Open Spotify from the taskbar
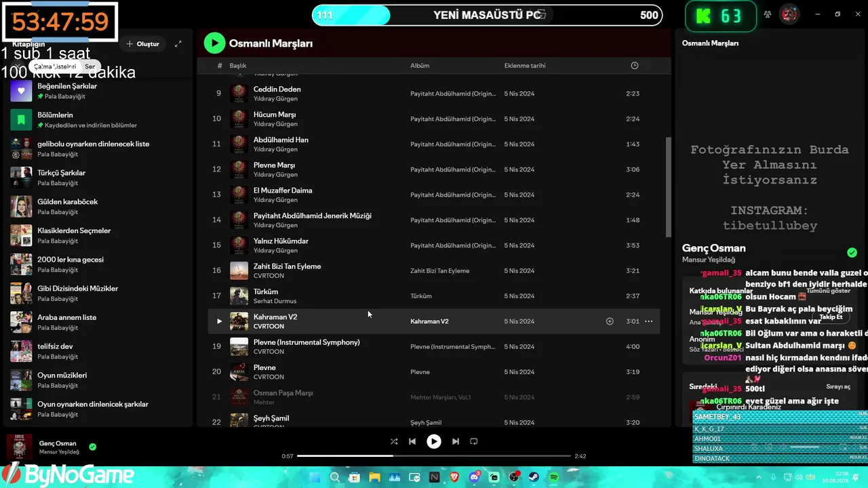 coord(554,478)
